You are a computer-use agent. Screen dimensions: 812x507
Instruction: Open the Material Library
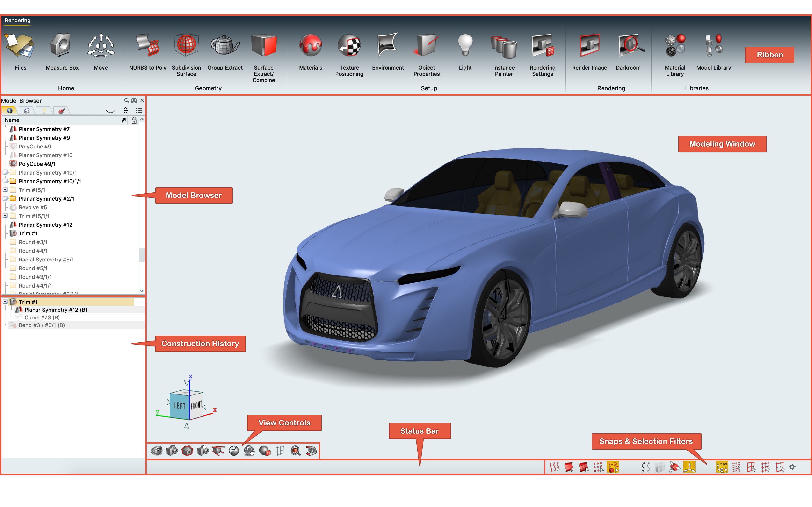(x=675, y=46)
